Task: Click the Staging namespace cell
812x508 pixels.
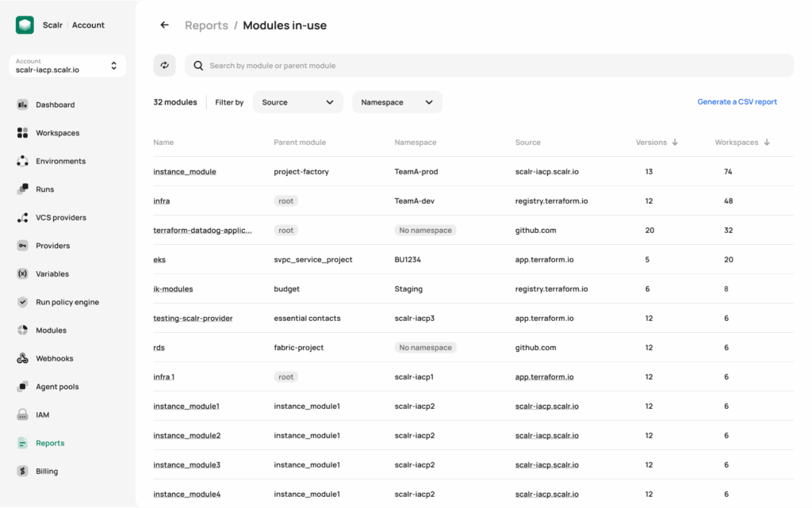Action: click(408, 289)
